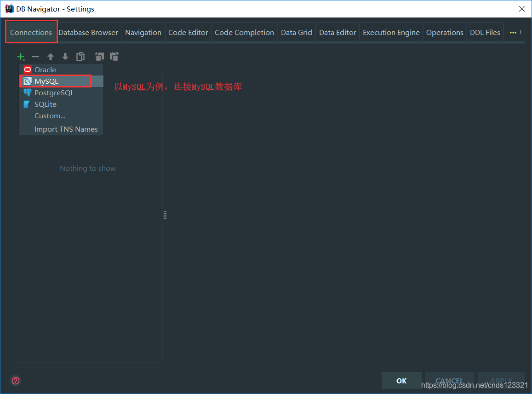Open the Code Completion tab
Screen dimensions: 532x394
(x=244, y=32)
